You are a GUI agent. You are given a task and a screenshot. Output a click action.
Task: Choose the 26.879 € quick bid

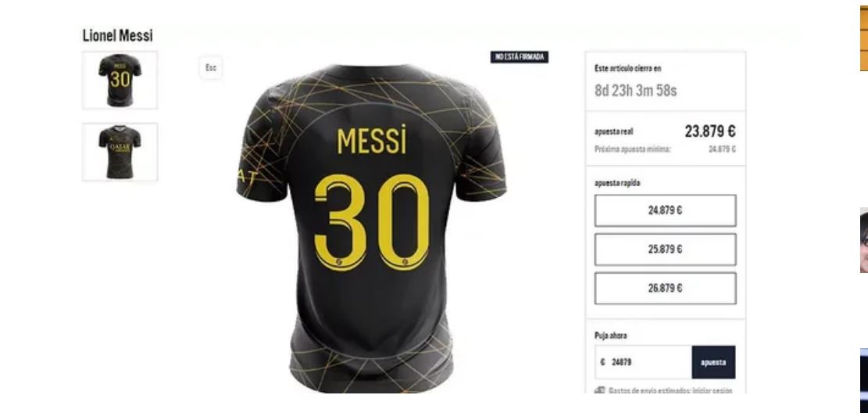[x=666, y=288]
